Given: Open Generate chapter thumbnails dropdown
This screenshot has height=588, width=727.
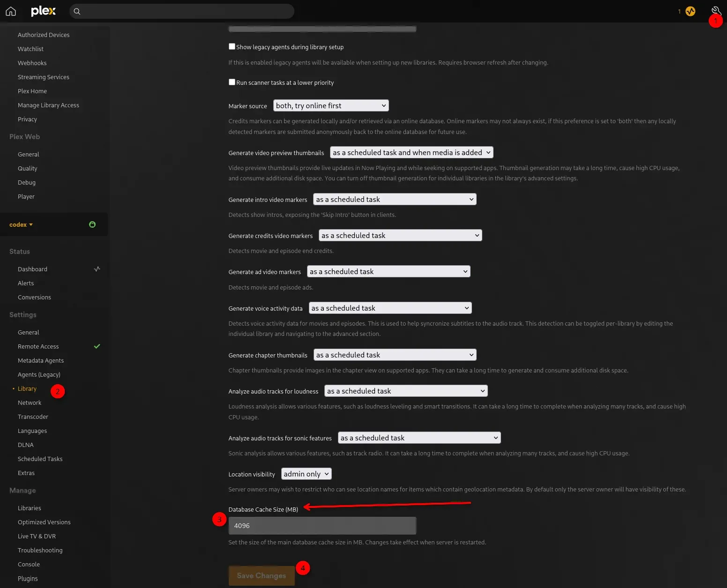Looking at the screenshot, I should point(395,355).
